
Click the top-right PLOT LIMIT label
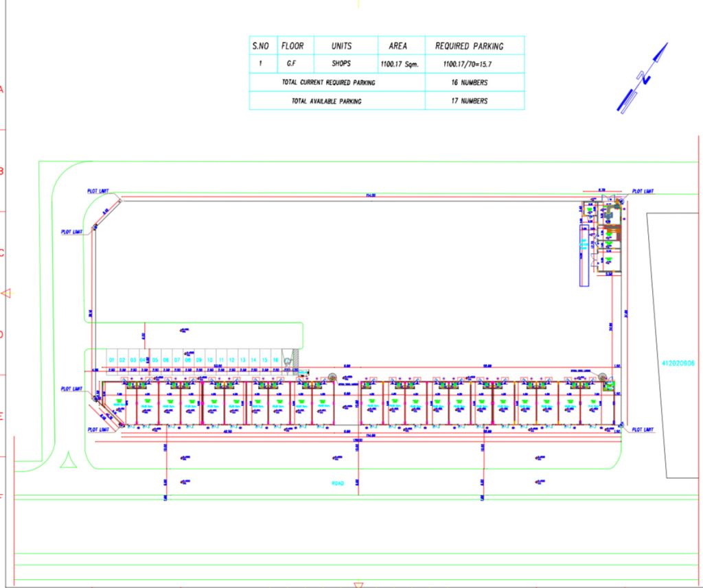point(643,191)
